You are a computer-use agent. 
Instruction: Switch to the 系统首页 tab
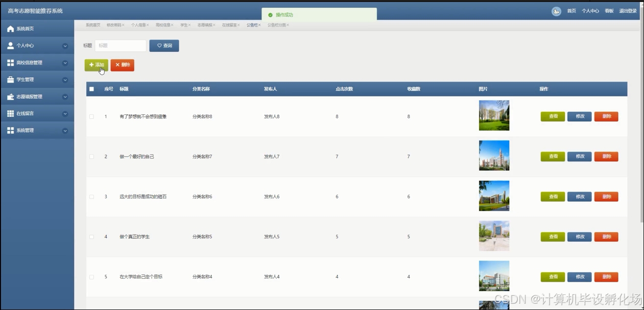pyautogui.click(x=93, y=25)
